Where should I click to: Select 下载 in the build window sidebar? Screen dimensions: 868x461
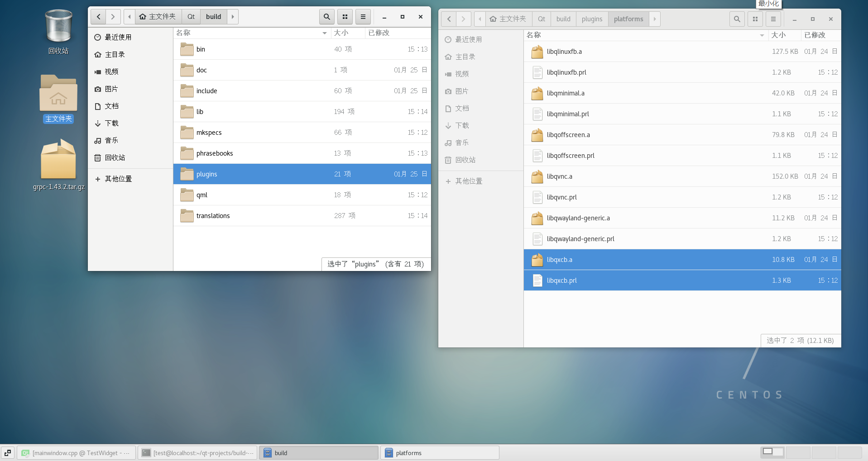tap(112, 123)
